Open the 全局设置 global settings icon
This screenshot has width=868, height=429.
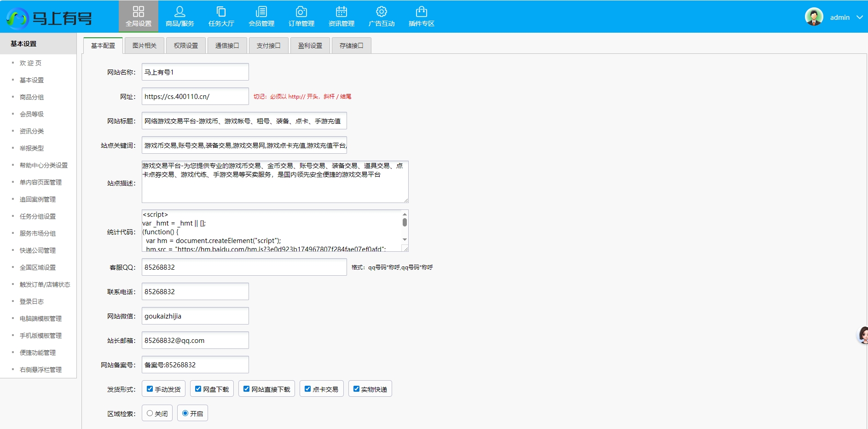tap(139, 12)
